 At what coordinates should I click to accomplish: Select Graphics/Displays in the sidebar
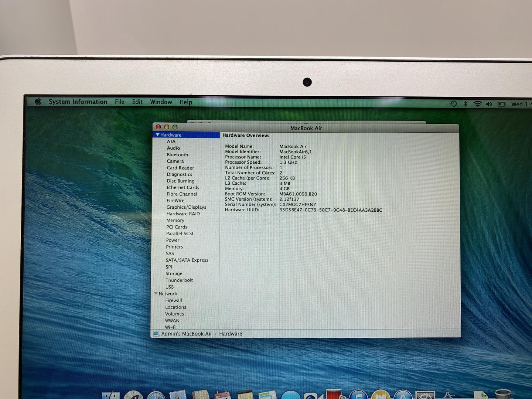tap(186, 207)
